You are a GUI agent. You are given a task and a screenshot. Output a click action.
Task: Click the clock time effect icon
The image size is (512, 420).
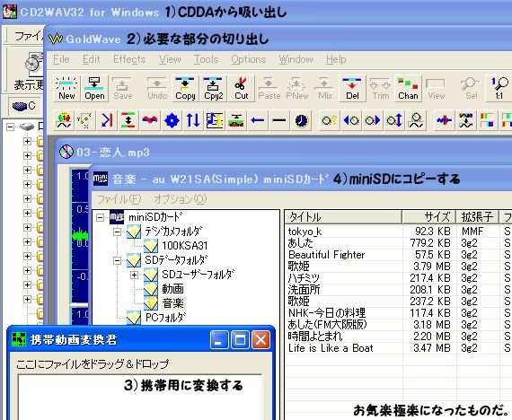pos(301,121)
